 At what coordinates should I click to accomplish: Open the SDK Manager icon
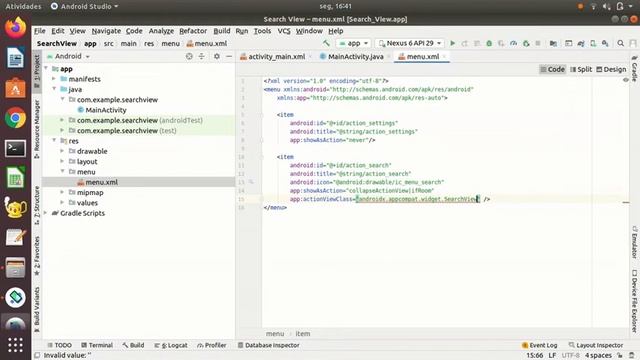click(x=605, y=43)
